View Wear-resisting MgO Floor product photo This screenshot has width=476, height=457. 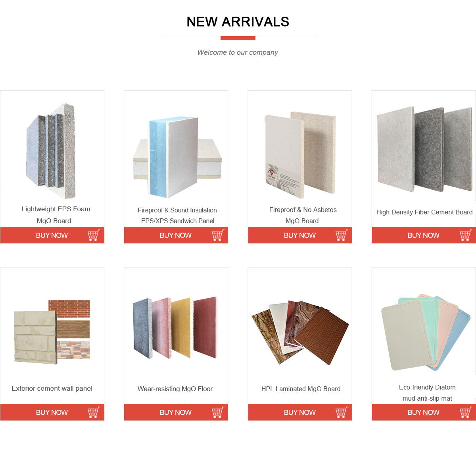[175, 328]
